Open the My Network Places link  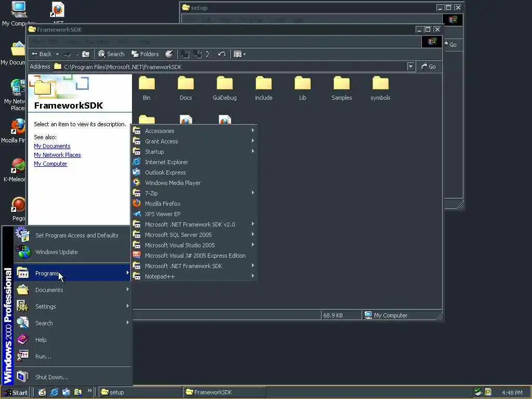[57, 155]
